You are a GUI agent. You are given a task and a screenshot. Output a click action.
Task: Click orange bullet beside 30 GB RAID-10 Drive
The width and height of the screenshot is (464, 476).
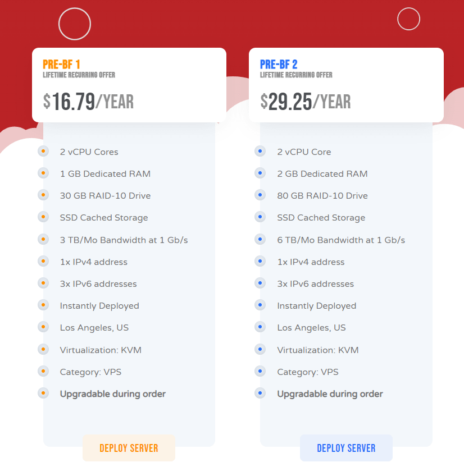click(43, 195)
